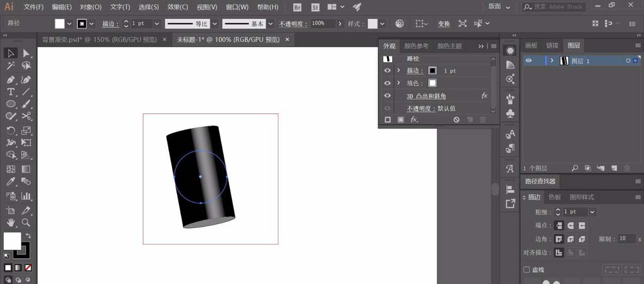Click the fx add effect icon in Appearance panel

415,120
